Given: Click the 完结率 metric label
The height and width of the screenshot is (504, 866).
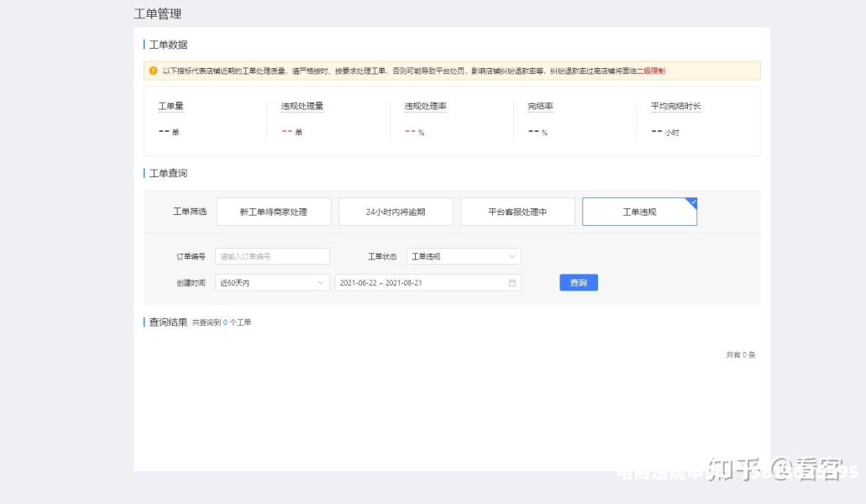Looking at the screenshot, I should 540,107.
